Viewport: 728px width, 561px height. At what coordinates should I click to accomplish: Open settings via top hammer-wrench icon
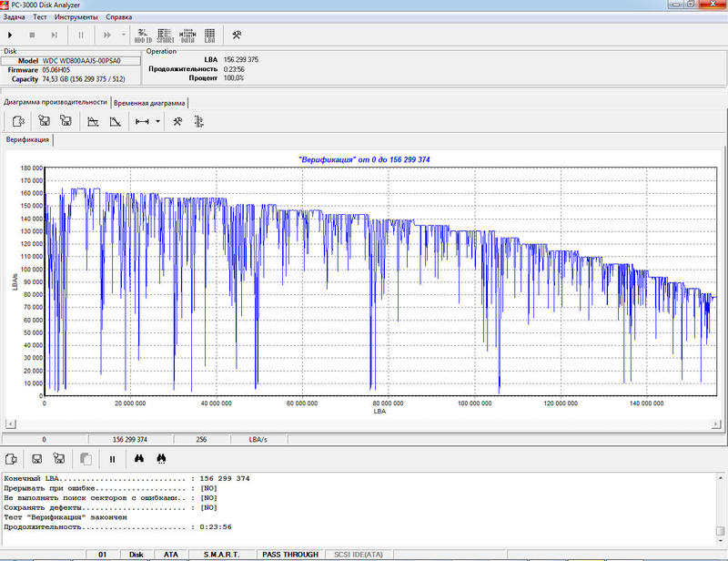tap(237, 35)
